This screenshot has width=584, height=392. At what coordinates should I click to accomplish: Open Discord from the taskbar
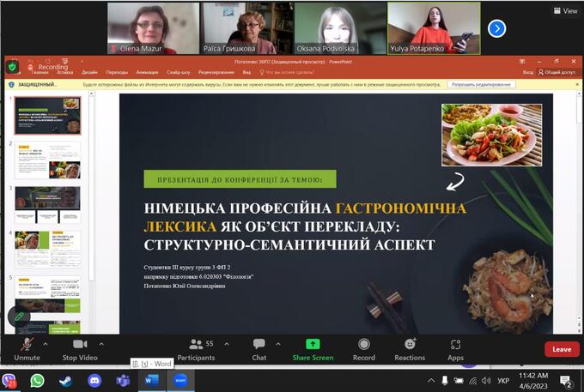coord(94,380)
